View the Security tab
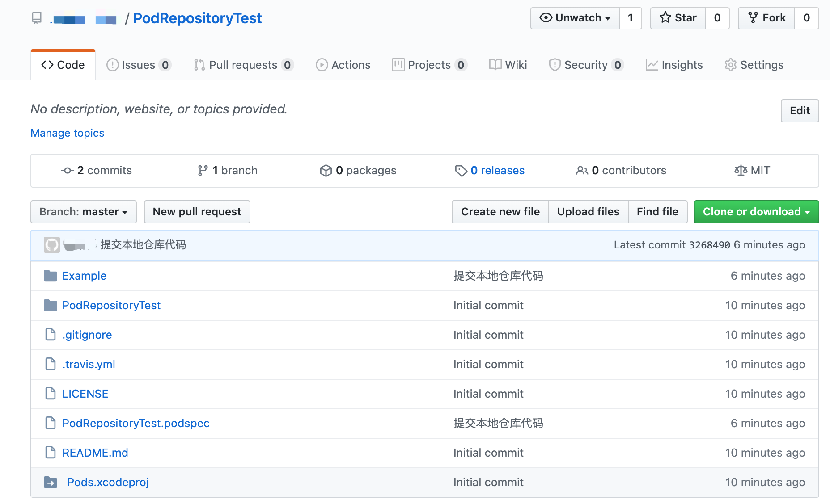This screenshot has width=830, height=504. (586, 65)
